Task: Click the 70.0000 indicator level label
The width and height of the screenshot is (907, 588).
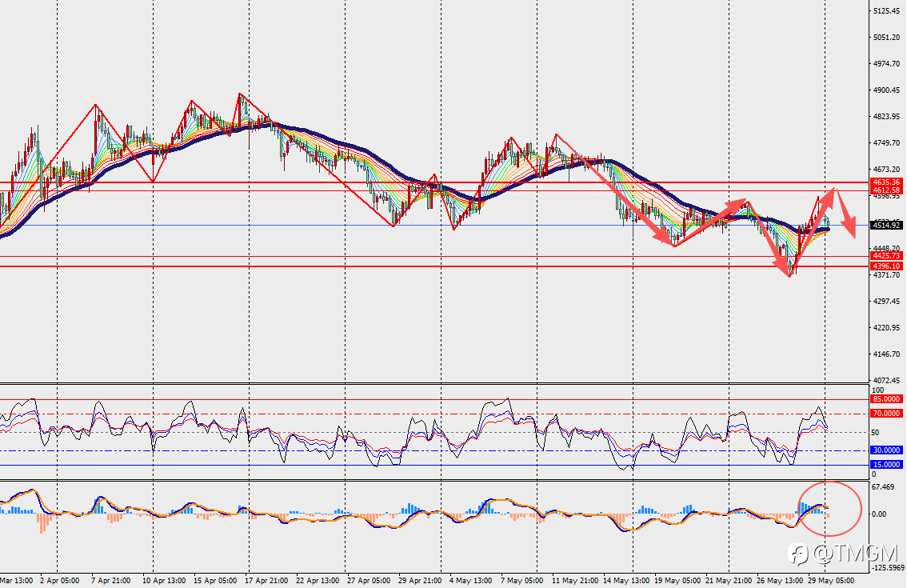Action: [x=886, y=414]
